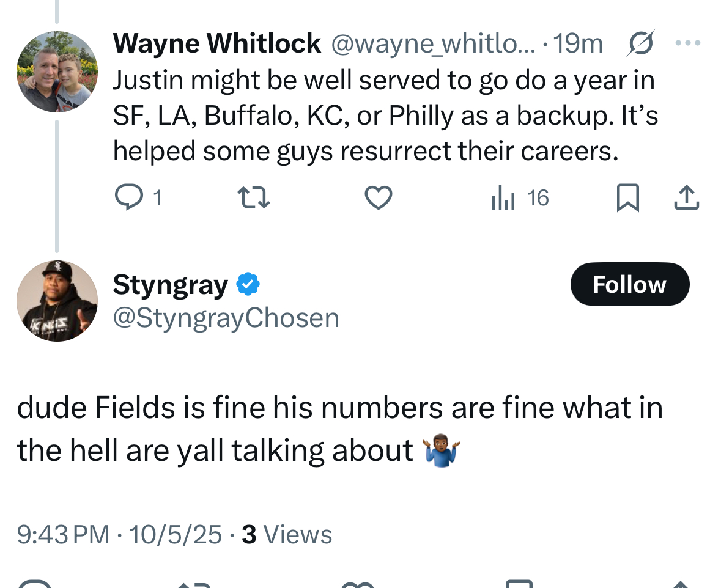
Task: Open Styngray's profile picture
Action: (x=57, y=301)
